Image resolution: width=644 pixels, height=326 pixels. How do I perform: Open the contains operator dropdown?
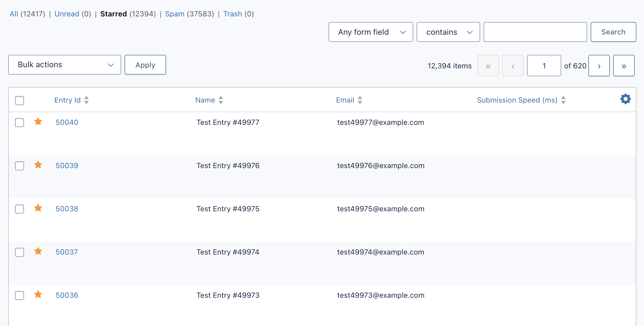tap(448, 32)
